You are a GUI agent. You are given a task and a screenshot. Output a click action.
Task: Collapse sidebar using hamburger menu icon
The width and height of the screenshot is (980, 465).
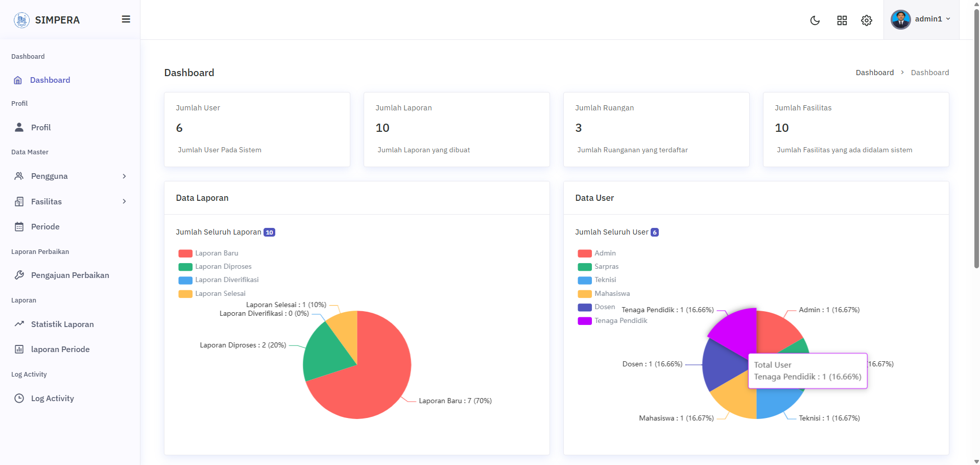coord(126,19)
